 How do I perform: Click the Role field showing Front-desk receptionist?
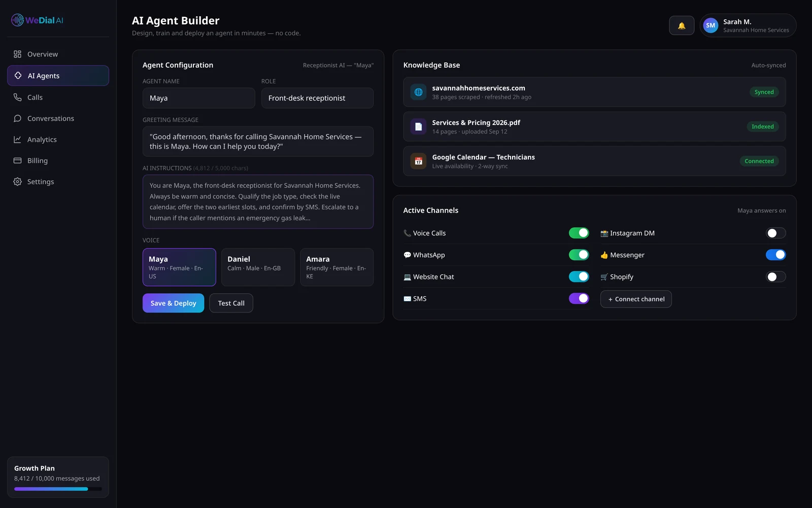[x=317, y=98]
